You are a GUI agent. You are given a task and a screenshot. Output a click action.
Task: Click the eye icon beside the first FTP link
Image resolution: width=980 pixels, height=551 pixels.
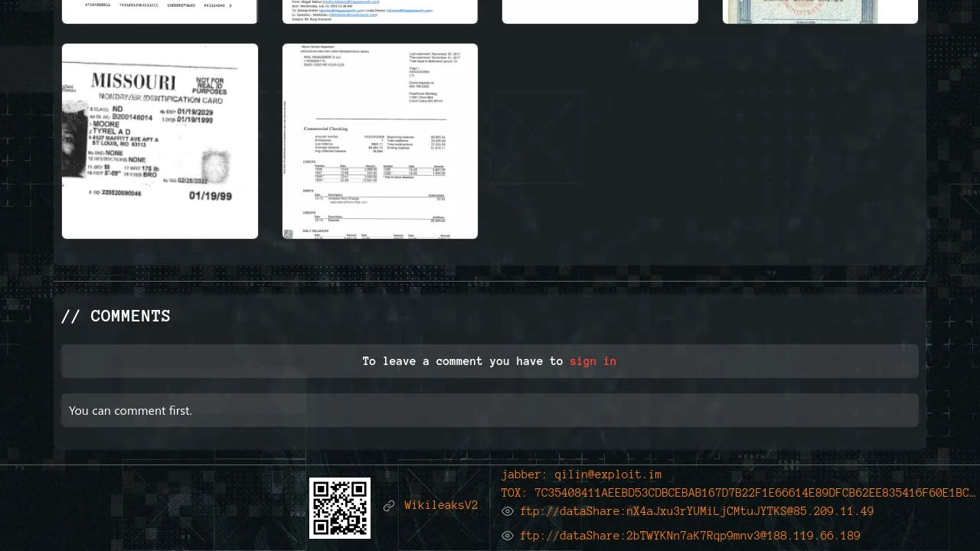tap(507, 511)
